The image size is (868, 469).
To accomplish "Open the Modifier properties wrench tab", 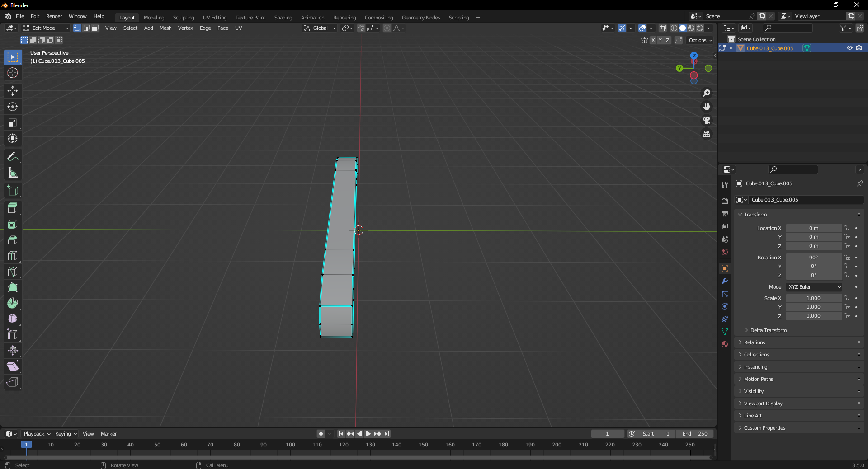I will (724, 281).
